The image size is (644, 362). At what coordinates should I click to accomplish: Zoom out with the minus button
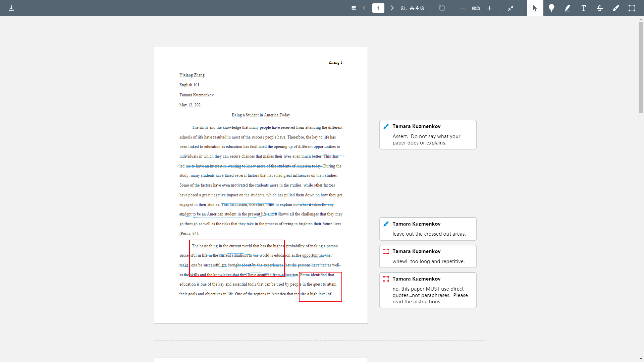(x=463, y=8)
